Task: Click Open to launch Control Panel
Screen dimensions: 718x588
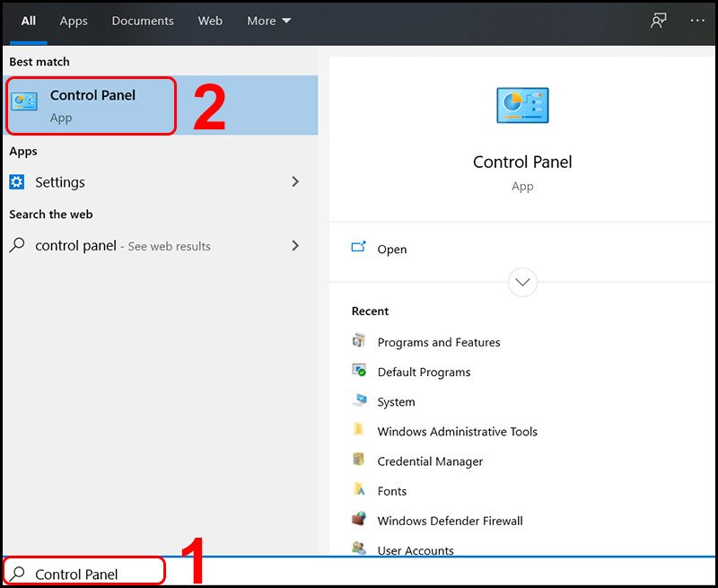Action: [x=392, y=250]
